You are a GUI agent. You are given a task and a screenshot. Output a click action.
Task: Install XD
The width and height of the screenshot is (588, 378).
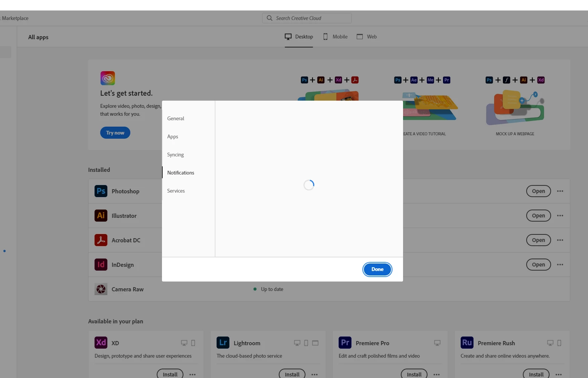point(170,374)
